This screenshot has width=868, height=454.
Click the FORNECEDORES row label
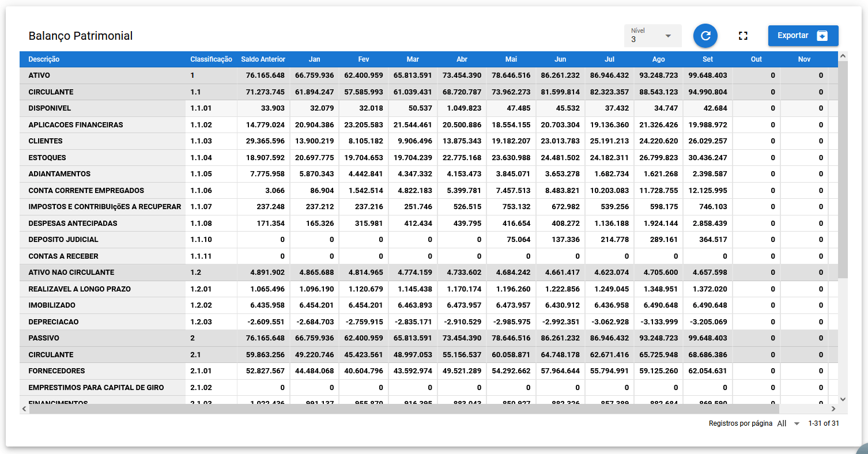tap(56, 371)
